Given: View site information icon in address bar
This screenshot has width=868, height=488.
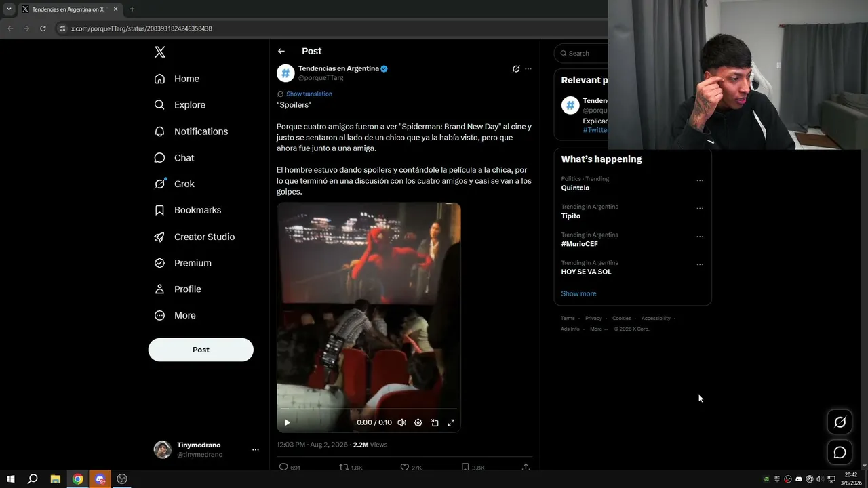Looking at the screenshot, I should click(62, 28).
